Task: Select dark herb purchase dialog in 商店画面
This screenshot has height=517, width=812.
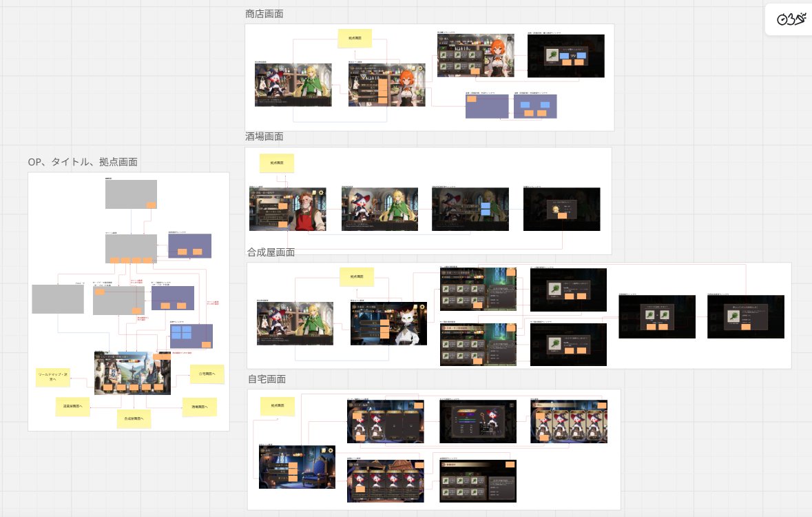Action: point(566,56)
